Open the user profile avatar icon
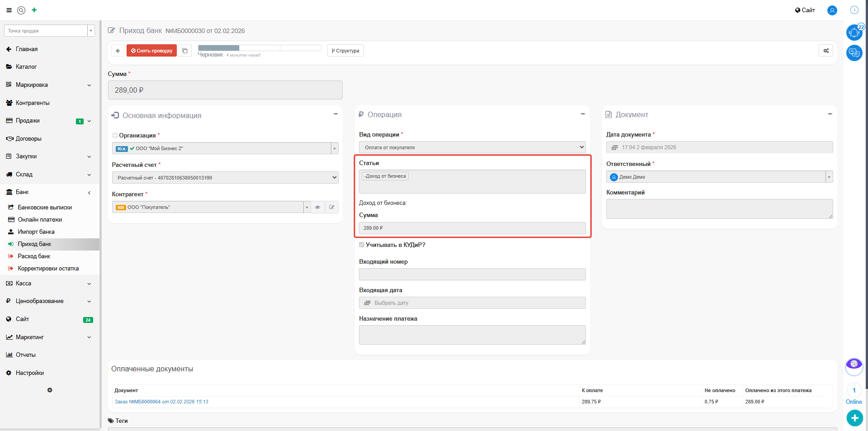This screenshot has height=431, width=868. pos(832,10)
